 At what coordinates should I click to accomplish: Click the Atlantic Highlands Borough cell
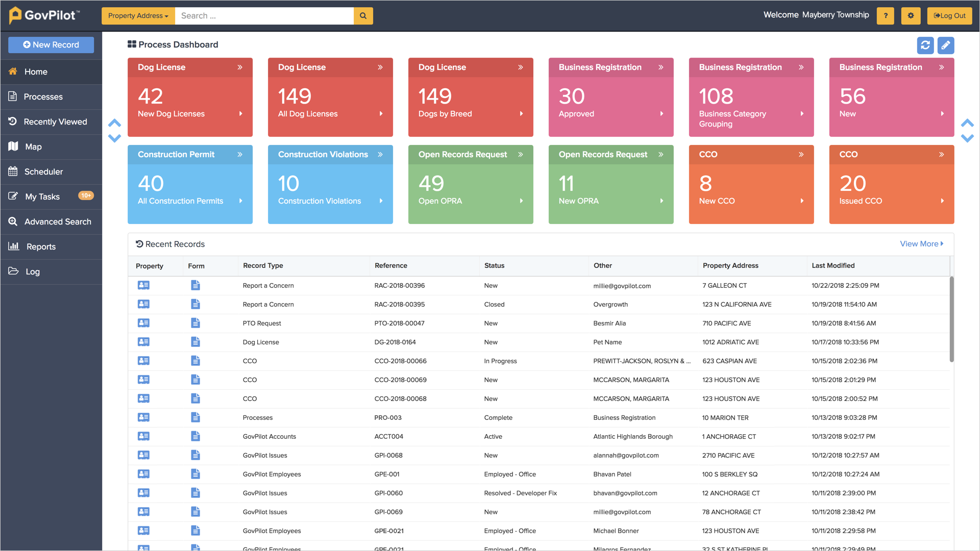[x=633, y=437]
